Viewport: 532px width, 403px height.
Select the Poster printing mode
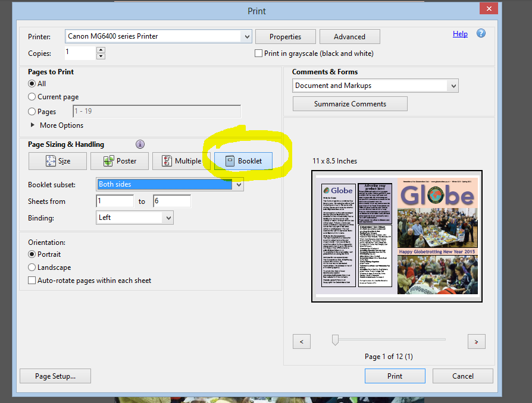tap(119, 160)
